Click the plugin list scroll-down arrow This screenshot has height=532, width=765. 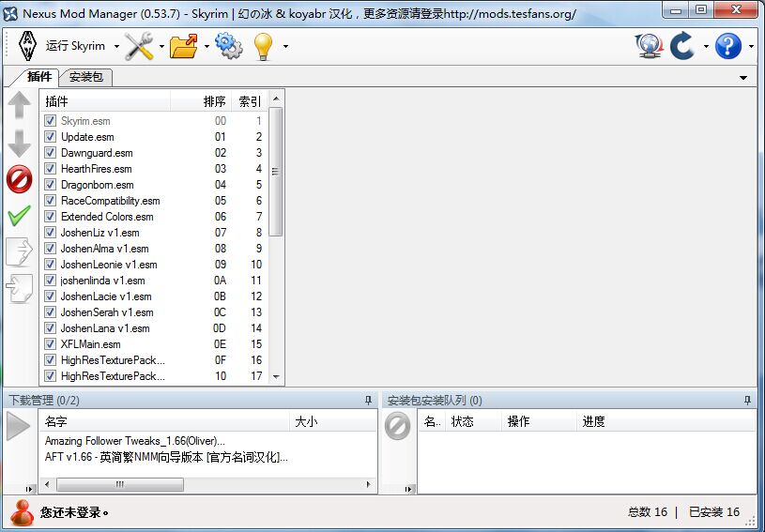point(276,376)
